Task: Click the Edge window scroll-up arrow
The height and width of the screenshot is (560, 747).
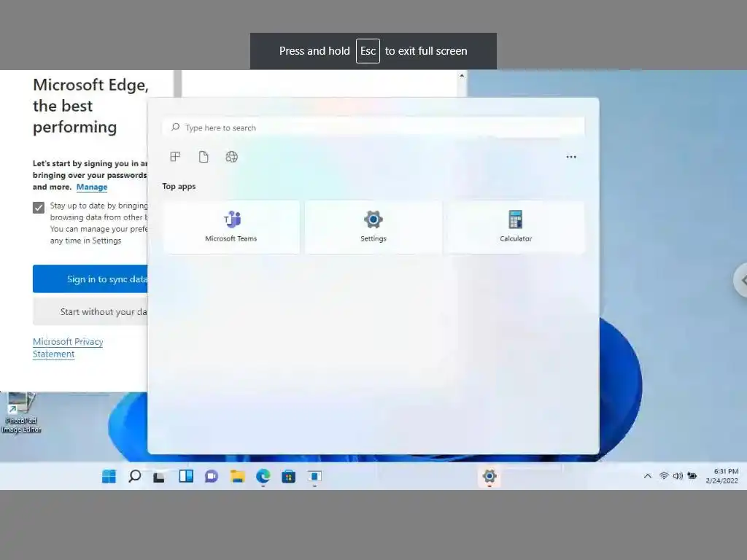Action: tap(462, 76)
